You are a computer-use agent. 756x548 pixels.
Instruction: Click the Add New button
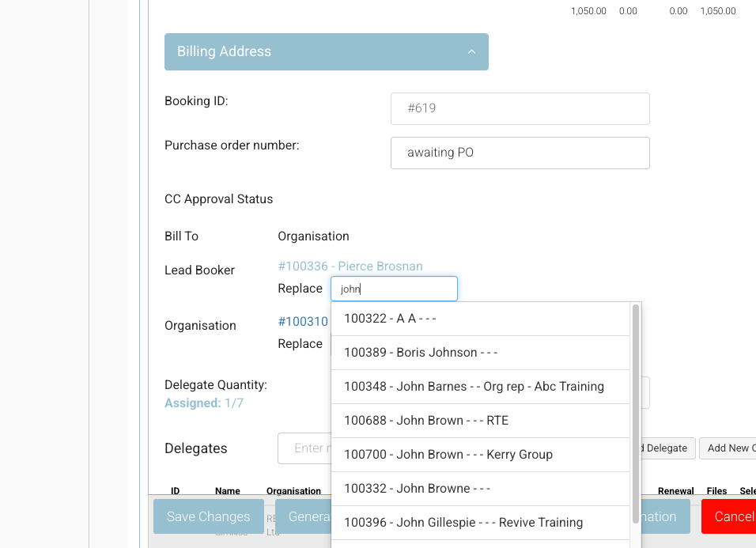[x=728, y=448]
